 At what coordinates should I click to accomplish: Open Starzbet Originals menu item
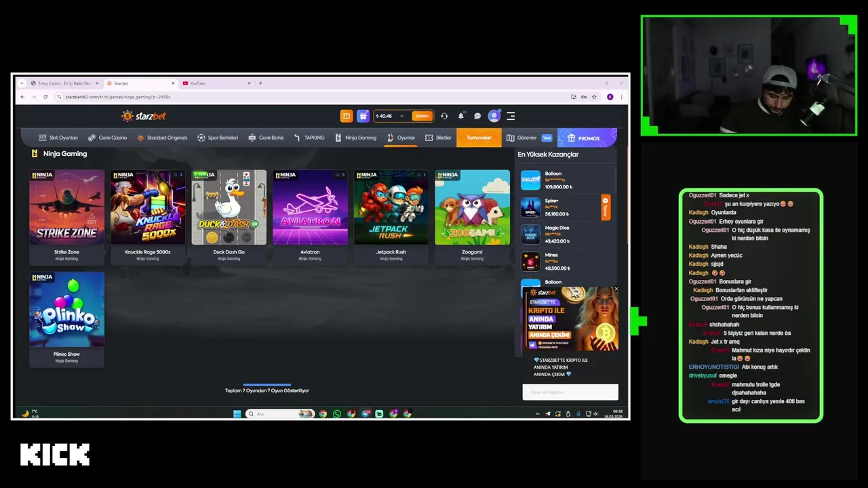click(162, 138)
